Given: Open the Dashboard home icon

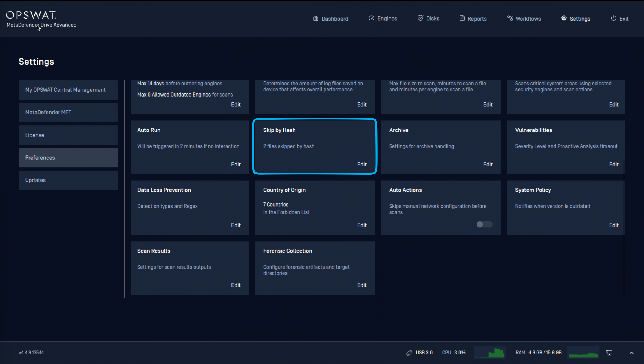Looking at the screenshot, I should tap(316, 18).
